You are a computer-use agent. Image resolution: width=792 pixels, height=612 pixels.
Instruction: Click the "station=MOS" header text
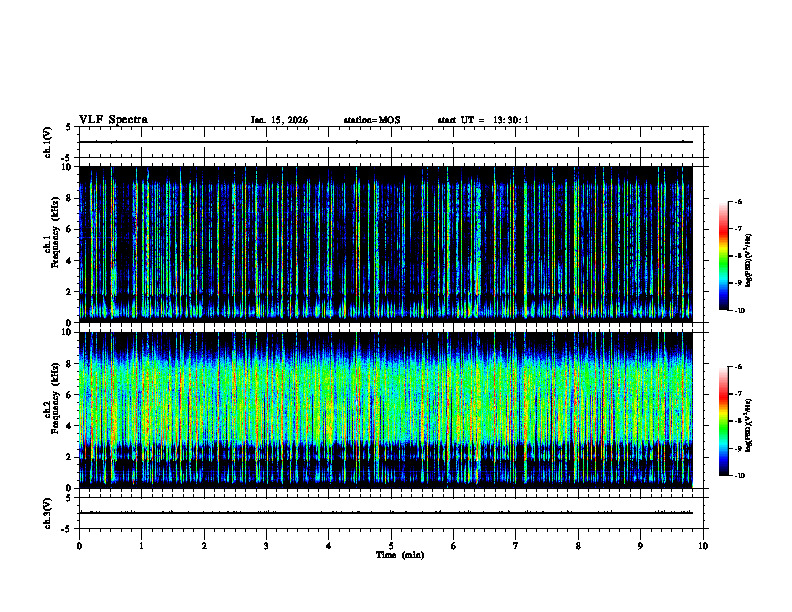(x=372, y=120)
